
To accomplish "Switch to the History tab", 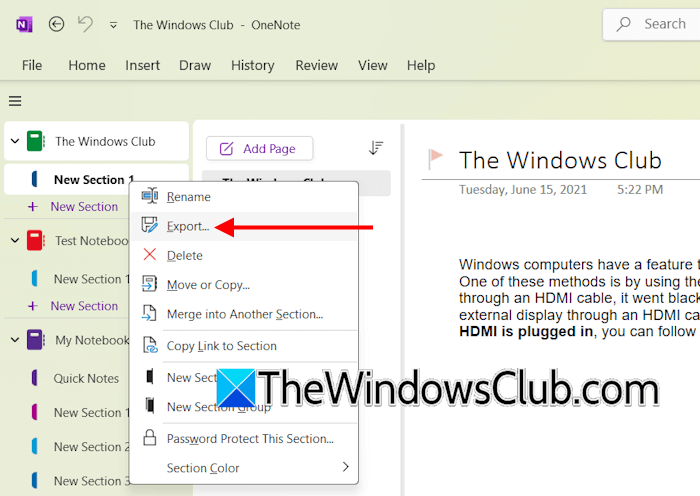I will (253, 65).
